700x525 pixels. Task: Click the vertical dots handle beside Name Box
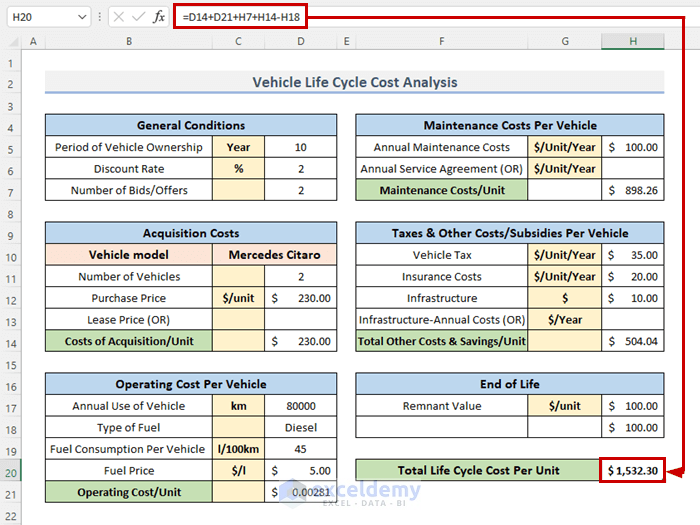tap(100, 17)
